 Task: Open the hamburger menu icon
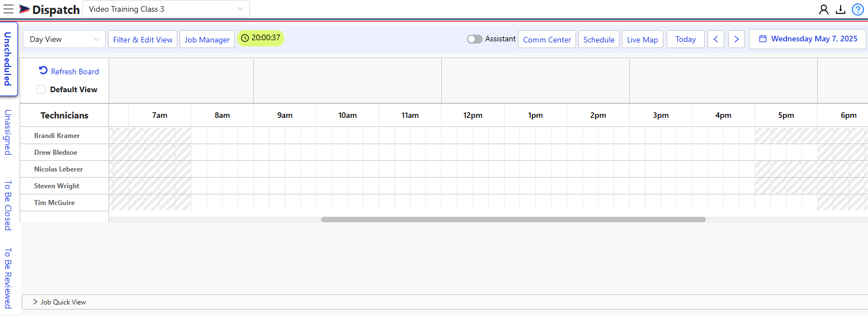(x=8, y=9)
